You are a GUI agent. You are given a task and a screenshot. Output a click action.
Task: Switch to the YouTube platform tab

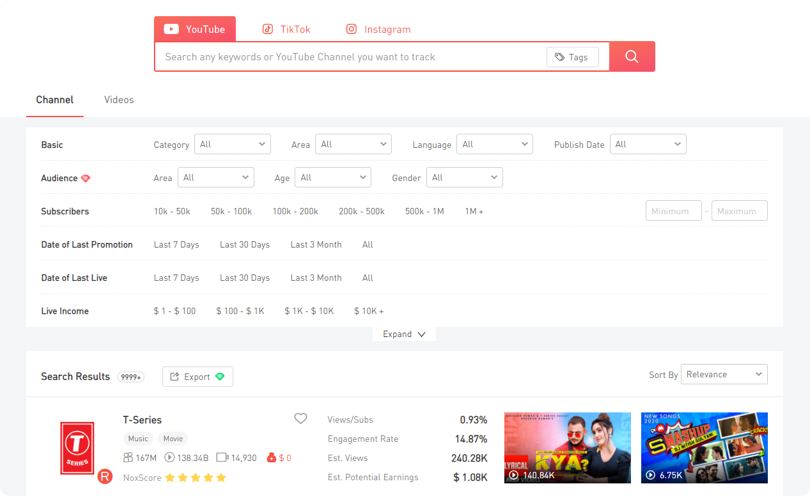(x=195, y=29)
